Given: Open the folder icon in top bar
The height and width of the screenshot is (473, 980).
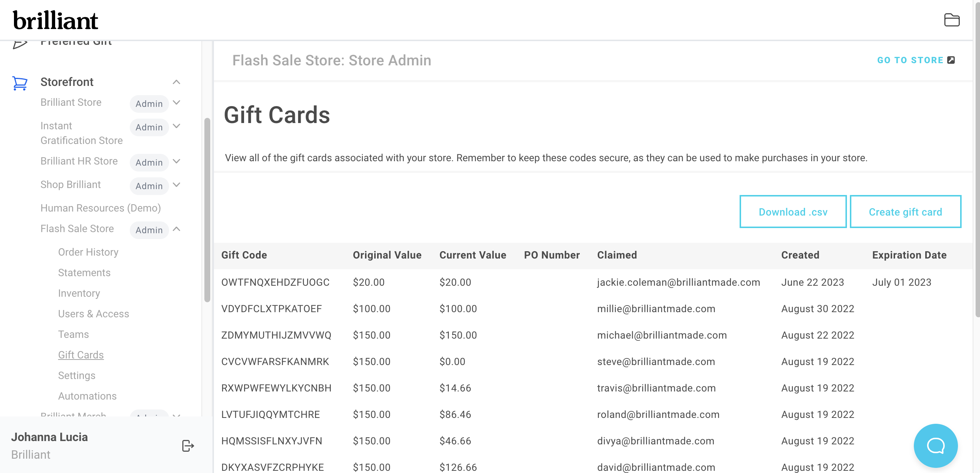Looking at the screenshot, I should (x=951, y=20).
